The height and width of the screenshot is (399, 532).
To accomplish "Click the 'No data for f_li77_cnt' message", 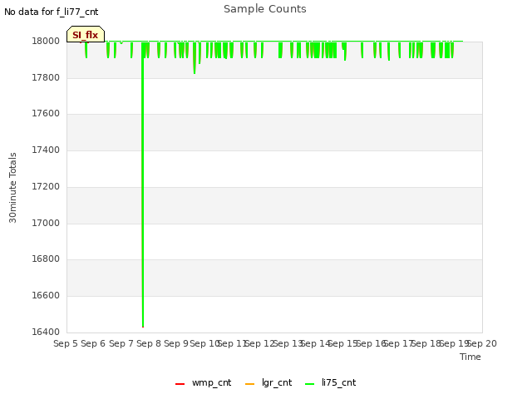I will tap(52, 12).
